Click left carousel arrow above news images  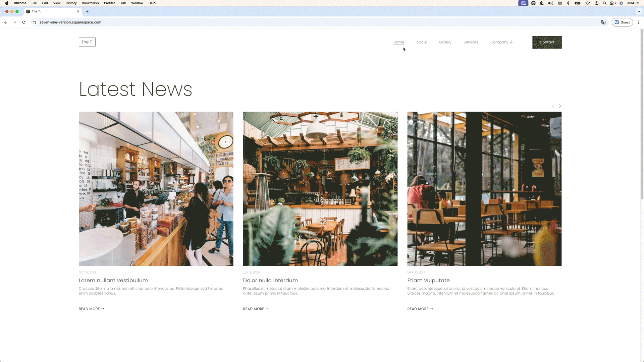(x=553, y=106)
